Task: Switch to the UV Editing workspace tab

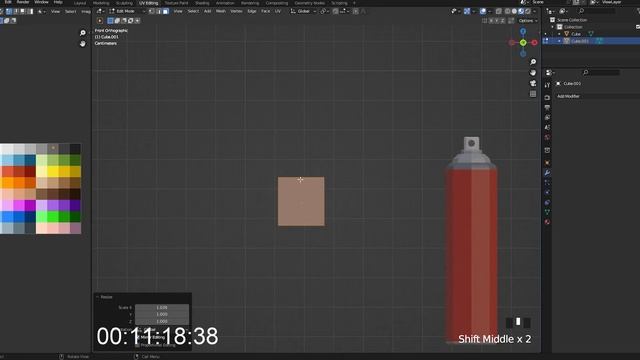Action: click(149, 3)
